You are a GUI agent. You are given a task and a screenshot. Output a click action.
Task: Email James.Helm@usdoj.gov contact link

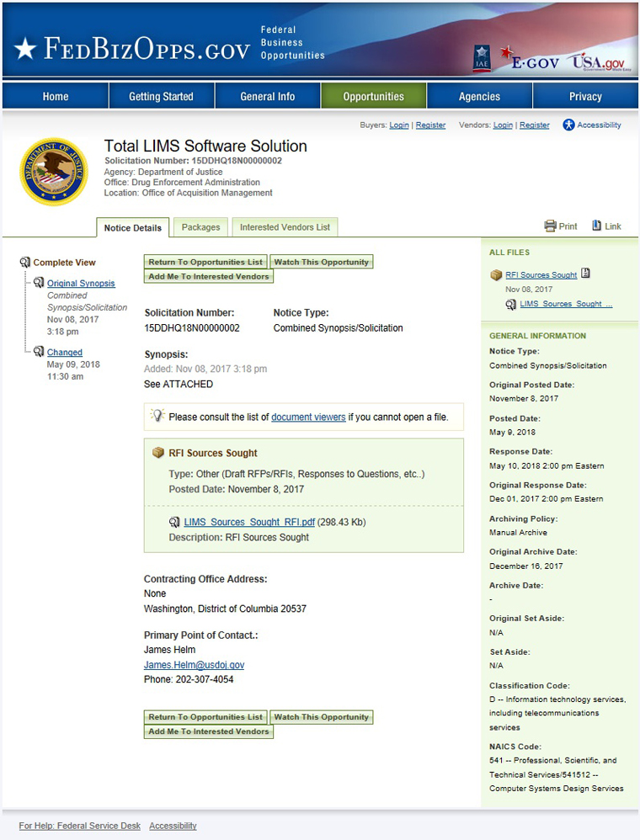(x=194, y=665)
